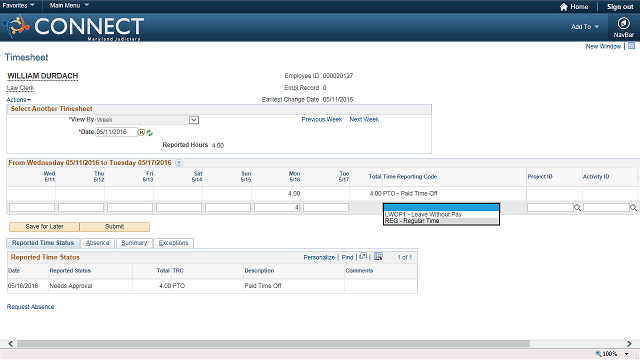The image size is (640, 360).
Task: Select the blank Time Reporting Code option
Action: (x=441, y=207)
